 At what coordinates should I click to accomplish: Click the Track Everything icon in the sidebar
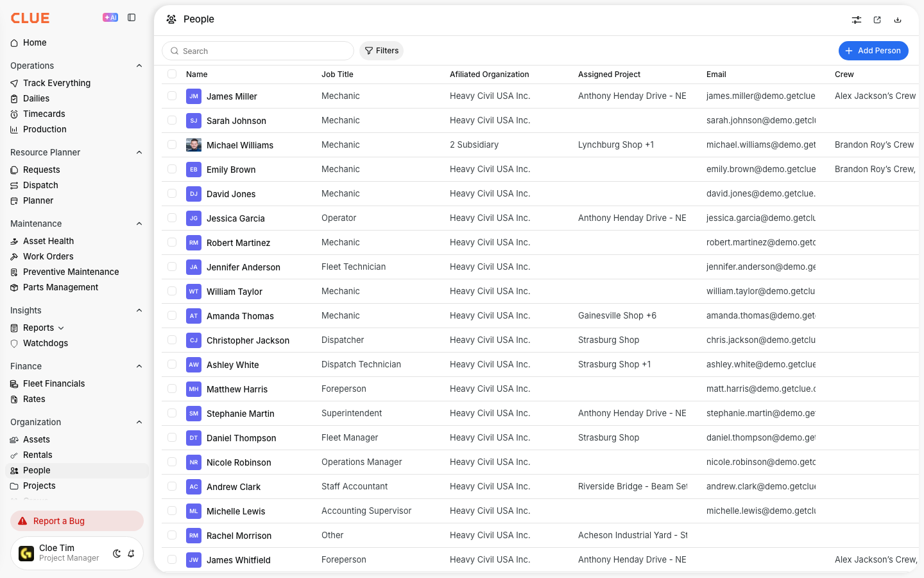point(14,83)
